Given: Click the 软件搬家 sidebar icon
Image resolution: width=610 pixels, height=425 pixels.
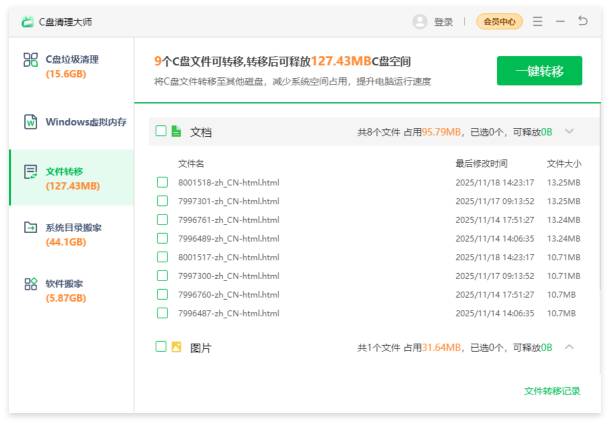Looking at the screenshot, I should tap(30, 284).
